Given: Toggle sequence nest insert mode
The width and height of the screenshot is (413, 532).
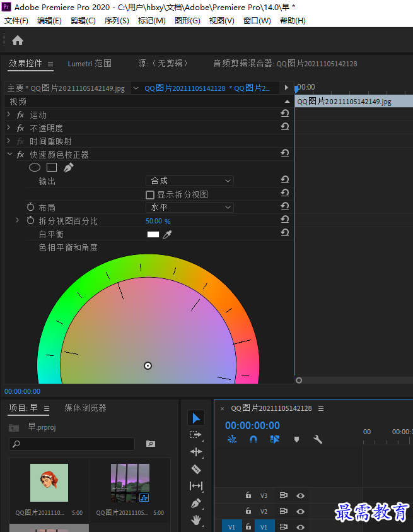Looking at the screenshot, I should (x=232, y=439).
